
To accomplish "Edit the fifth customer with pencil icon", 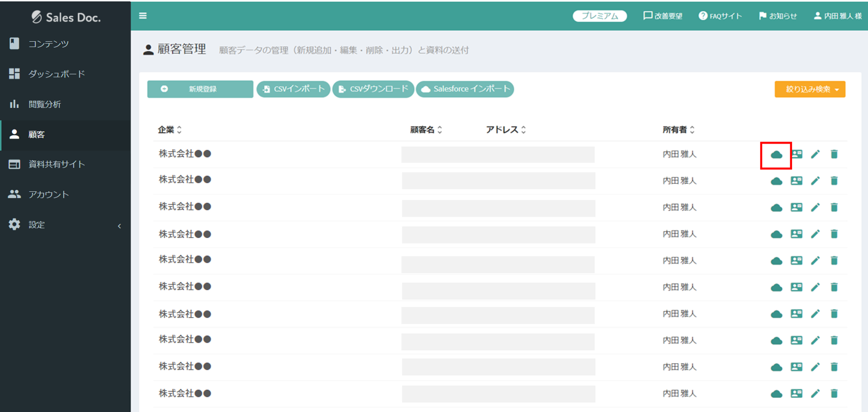I will click(815, 261).
